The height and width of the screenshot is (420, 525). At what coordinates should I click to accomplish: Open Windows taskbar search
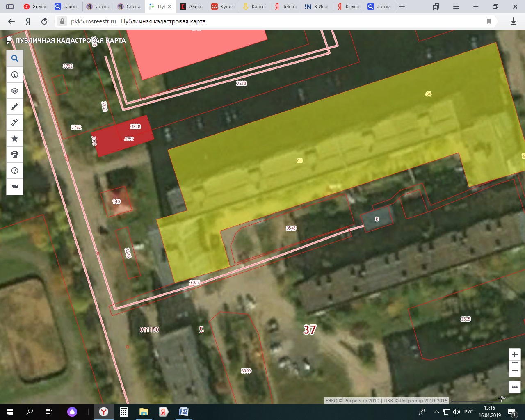click(30, 412)
